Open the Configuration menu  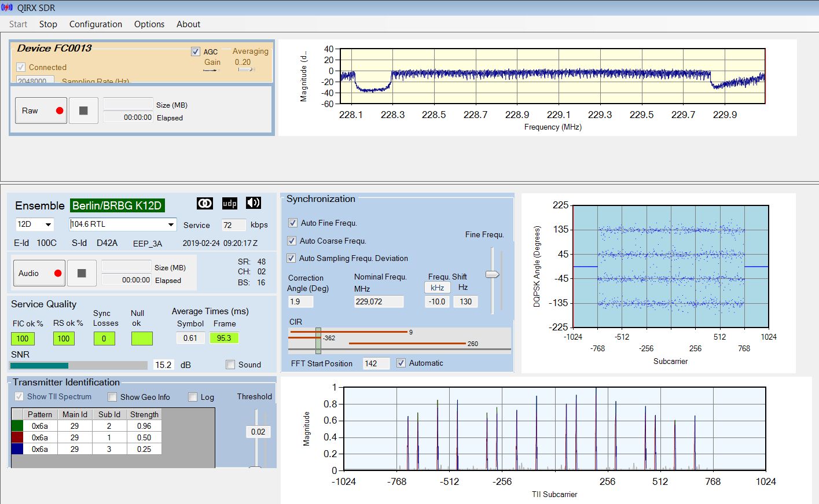(96, 24)
